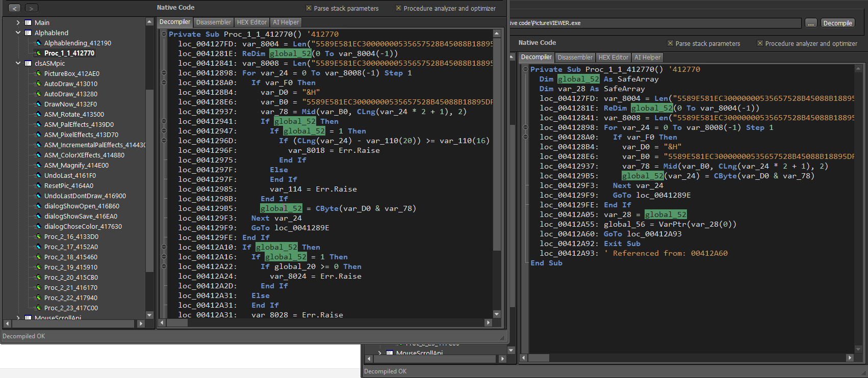The image size is (868, 378).
Task: Click the ASM_PalEffects_4139D0 procedure icon
Action: (38, 124)
